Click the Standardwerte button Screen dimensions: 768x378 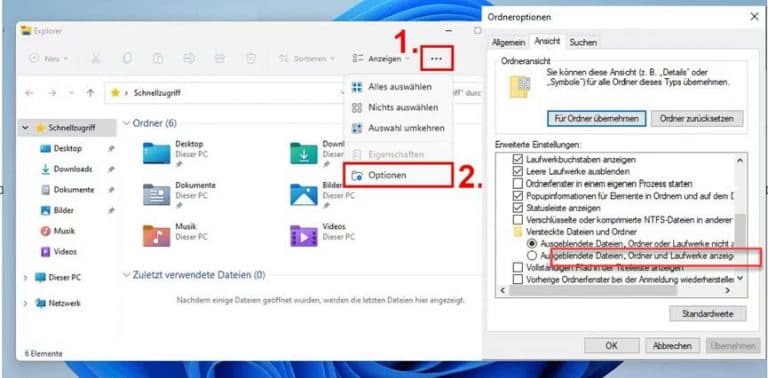click(707, 313)
